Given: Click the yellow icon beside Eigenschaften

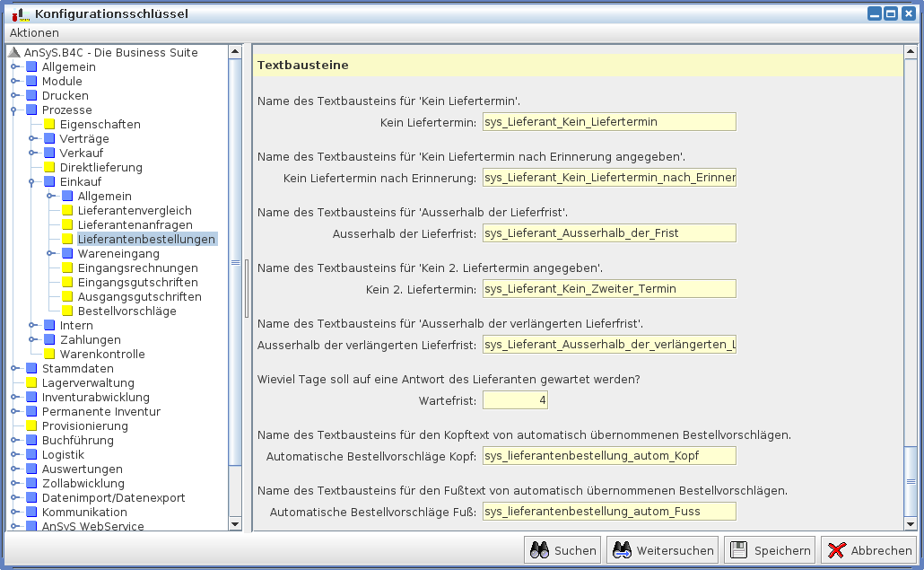Looking at the screenshot, I should [x=50, y=125].
